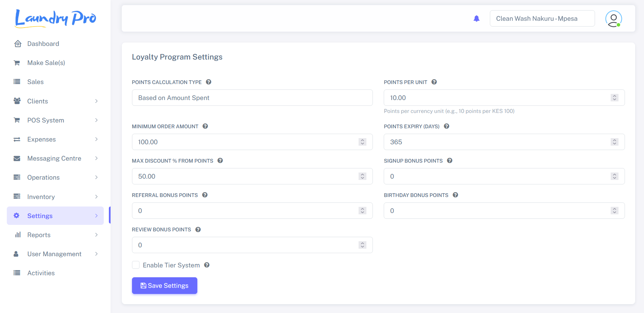This screenshot has height=313, width=644.
Task: Adjust Max Discount % stepper arrows
Action: (x=362, y=176)
